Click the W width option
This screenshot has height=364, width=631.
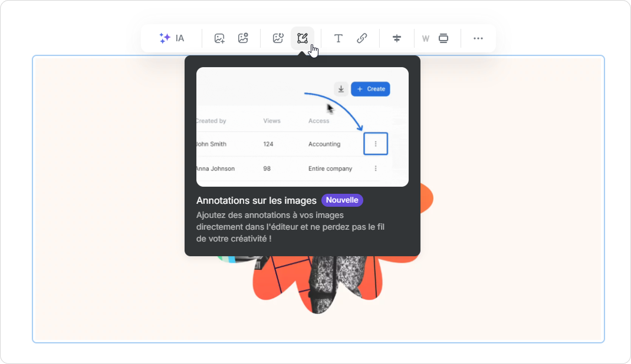click(x=425, y=39)
